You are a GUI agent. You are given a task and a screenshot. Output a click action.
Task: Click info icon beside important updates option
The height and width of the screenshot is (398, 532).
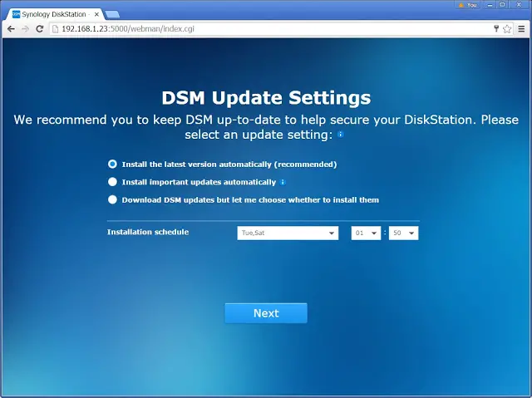(x=283, y=183)
